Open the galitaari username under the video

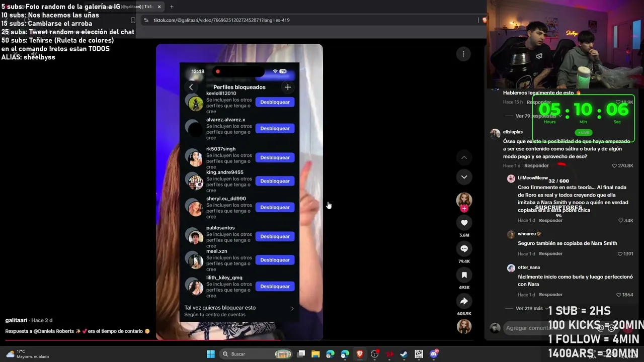coord(16,320)
